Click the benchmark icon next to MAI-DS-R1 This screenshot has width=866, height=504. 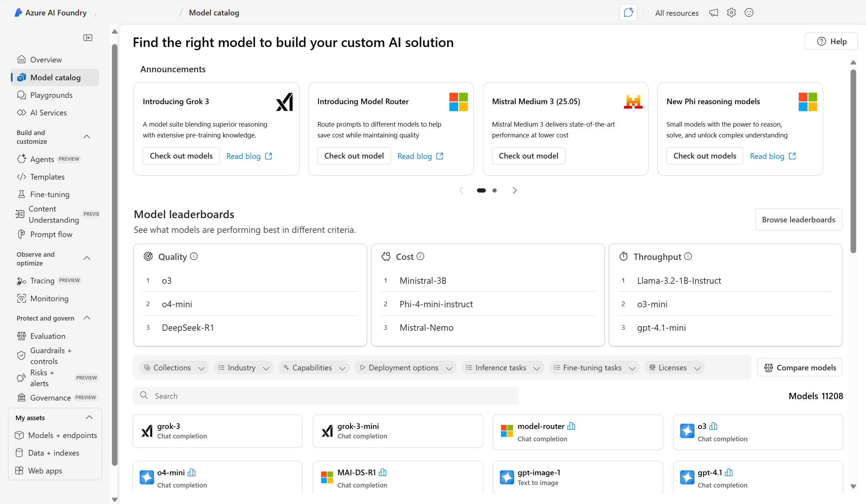click(383, 472)
